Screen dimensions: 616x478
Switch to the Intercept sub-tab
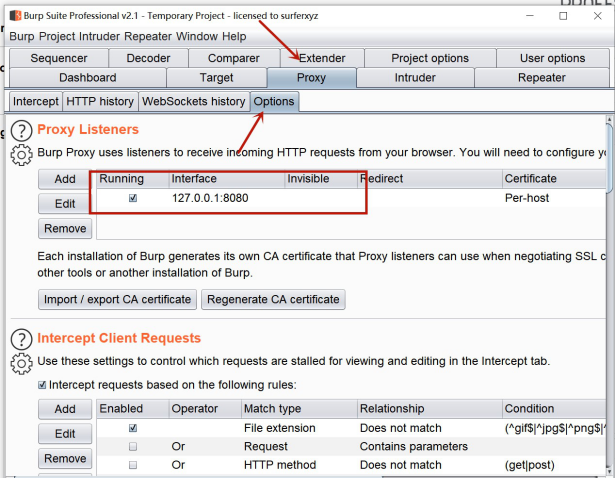point(35,101)
